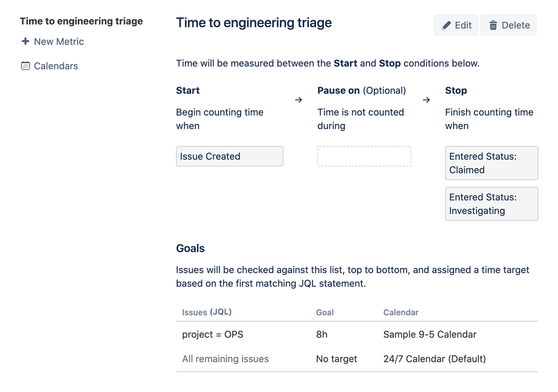Click the 24/7 Calendar (Default) entry
Screen dimensions: 558x392
click(x=434, y=359)
